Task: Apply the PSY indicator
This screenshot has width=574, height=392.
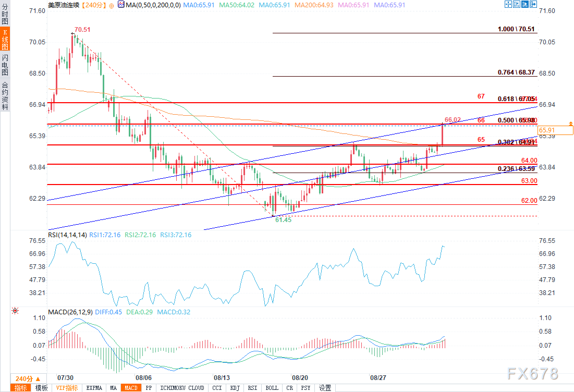Action: click(306, 388)
